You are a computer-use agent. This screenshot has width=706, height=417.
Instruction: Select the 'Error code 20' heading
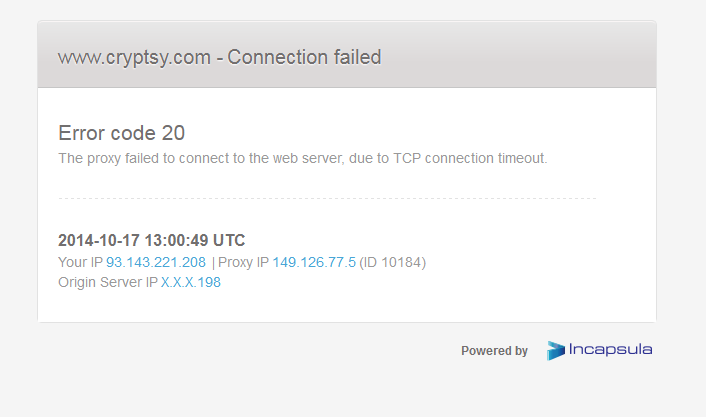[122, 133]
